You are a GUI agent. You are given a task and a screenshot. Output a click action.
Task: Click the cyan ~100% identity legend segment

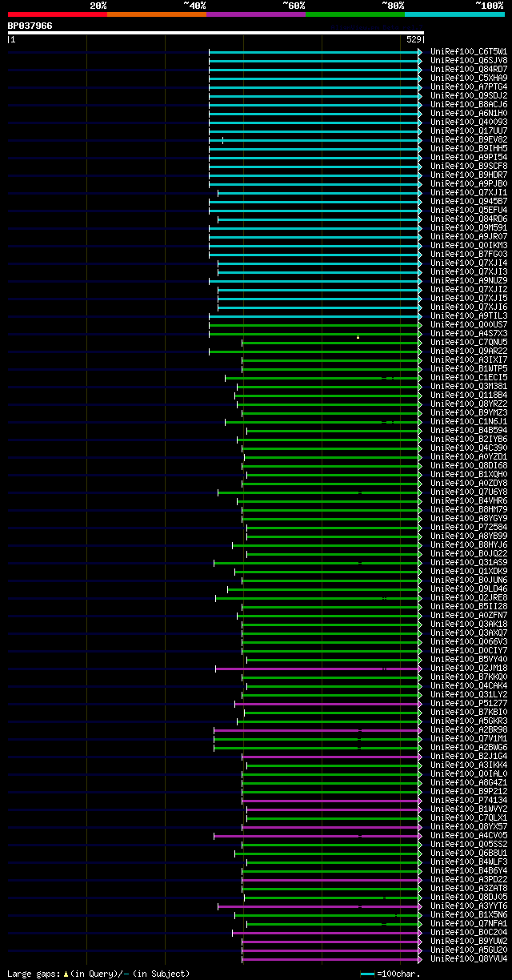click(x=454, y=14)
